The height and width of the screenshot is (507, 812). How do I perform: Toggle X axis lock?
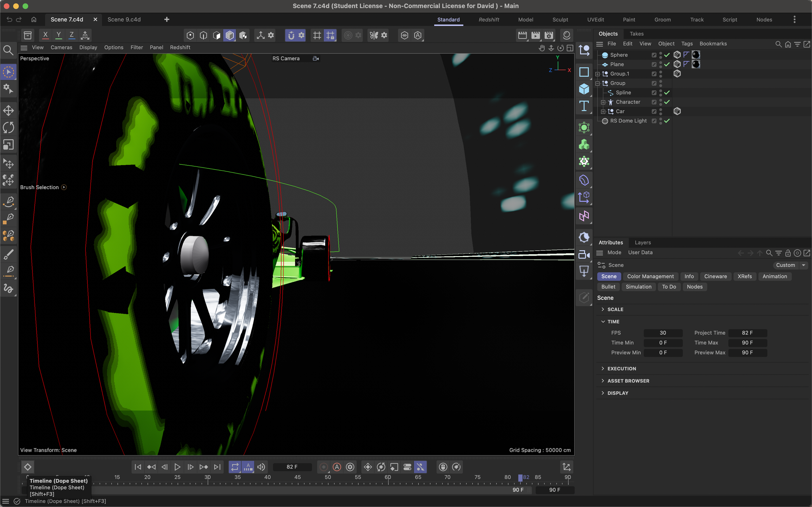pos(45,35)
